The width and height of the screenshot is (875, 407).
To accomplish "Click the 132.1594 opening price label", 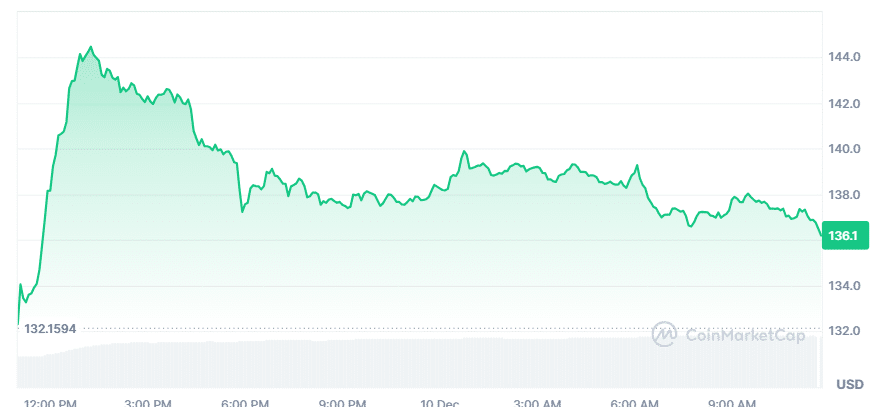I will pyautogui.click(x=48, y=328).
